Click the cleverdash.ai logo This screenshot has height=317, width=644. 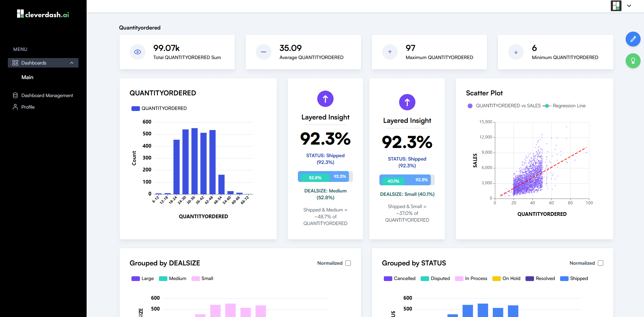pyautogui.click(x=43, y=14)
